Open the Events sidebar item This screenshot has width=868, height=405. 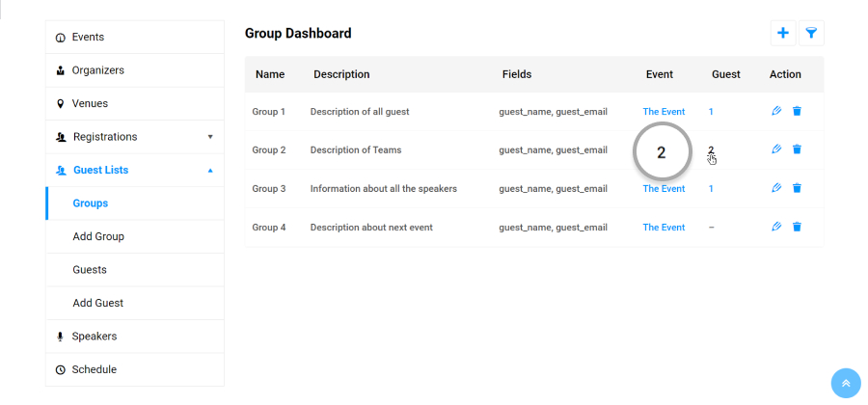tap(135, 37)
